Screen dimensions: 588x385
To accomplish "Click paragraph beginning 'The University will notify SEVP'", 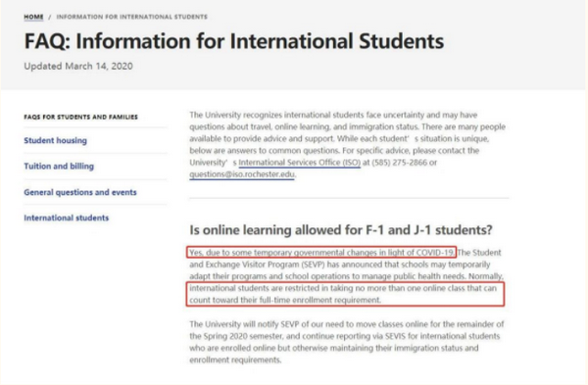I will (x=347, y=342).
